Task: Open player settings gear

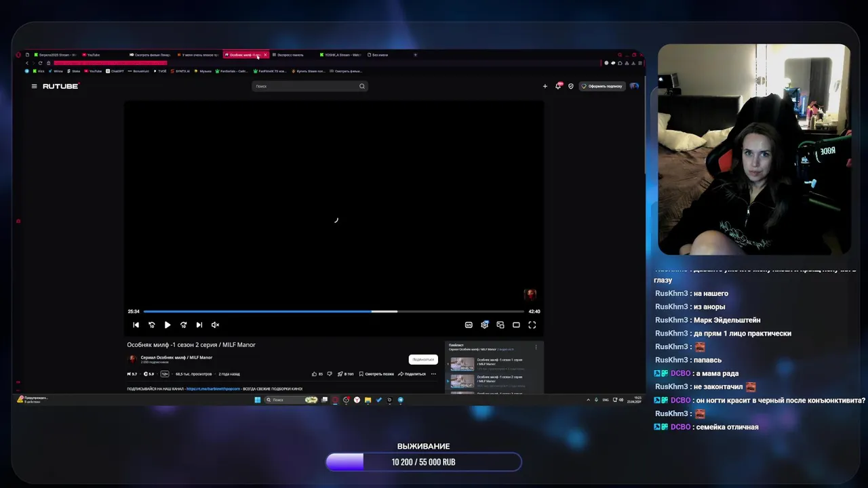Action: (x=484, y=325)
